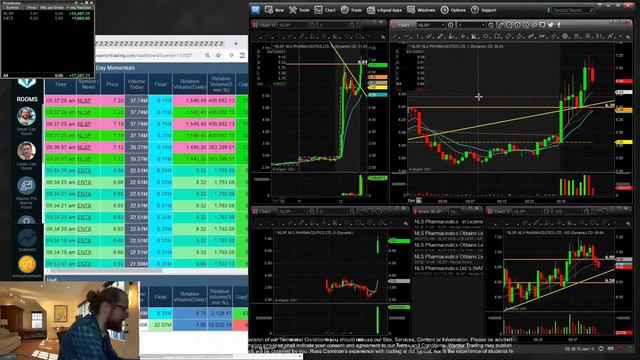Select the rectangle drawing tool in main chart
The height and width of the screenshot is (360, 640).
coord(497,36)
